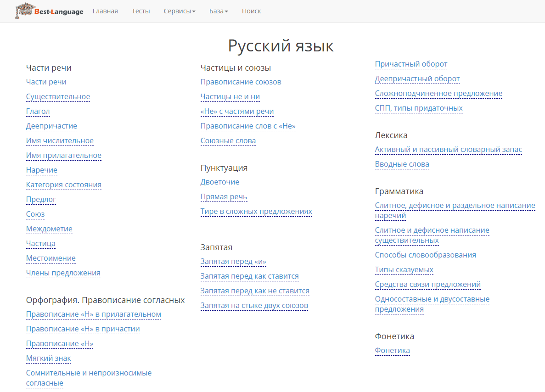This screenshot has width=545, height=392.
Task: Go to the Главная menu item
Action: 105,11
